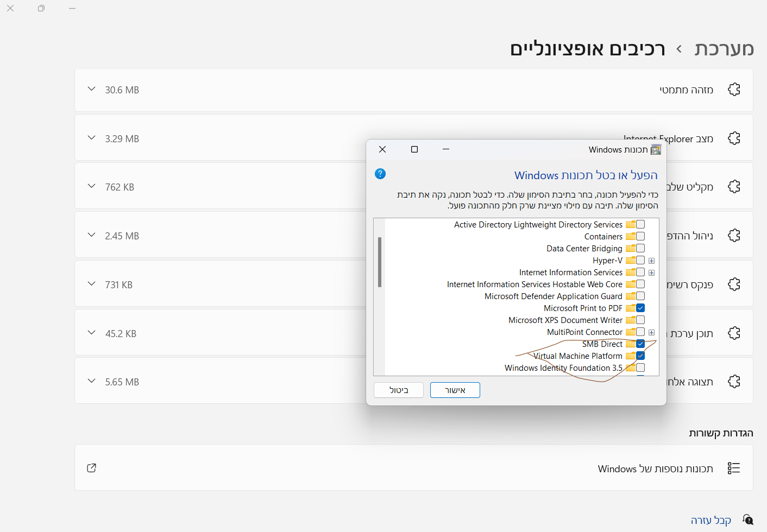Image resolution: width=767 pixels, height=532 pixels.
Task: Check Microsoft XPS Document Writer checkbox
Action: pyautogui.click(x=640, y=320)
